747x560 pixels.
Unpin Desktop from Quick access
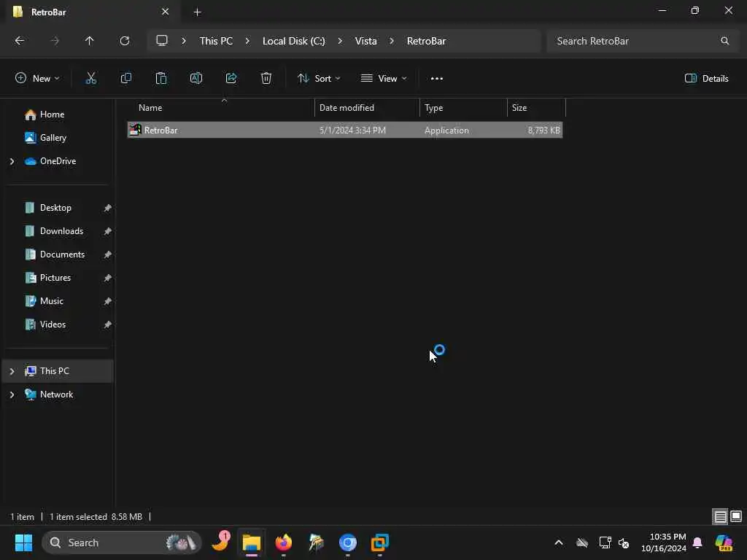tap(108, 208)
